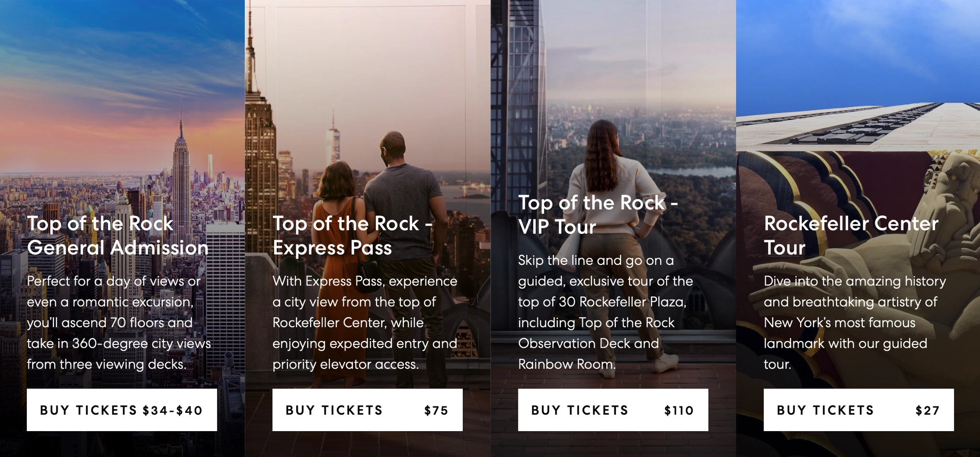The width and height of the screenshot is (980, 457).
Task: Buy VIP Tour tickets for $110
Action: pos(613,410)
